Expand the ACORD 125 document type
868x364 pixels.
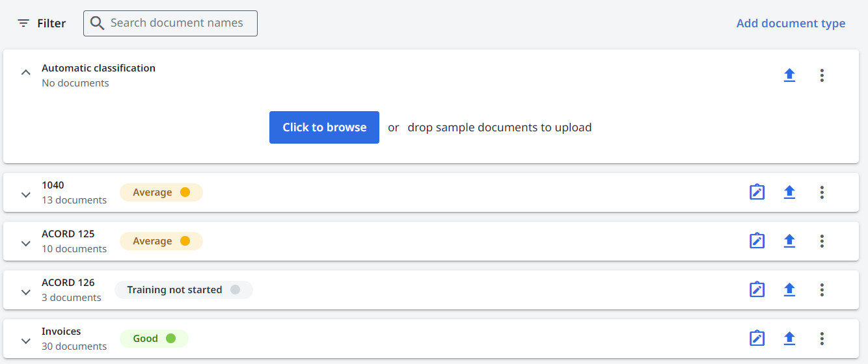(x=26, y=243)
